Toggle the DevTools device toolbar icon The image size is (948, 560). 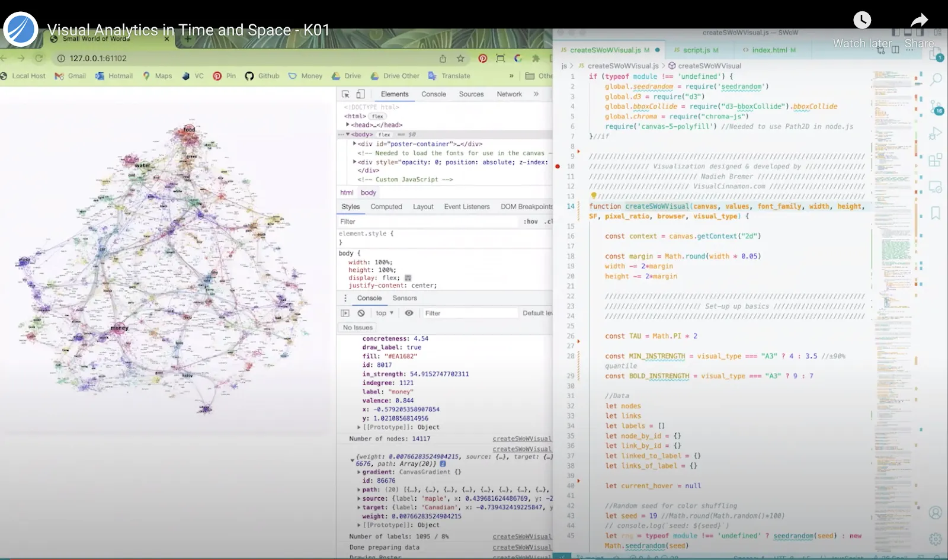tap(360, 94)
